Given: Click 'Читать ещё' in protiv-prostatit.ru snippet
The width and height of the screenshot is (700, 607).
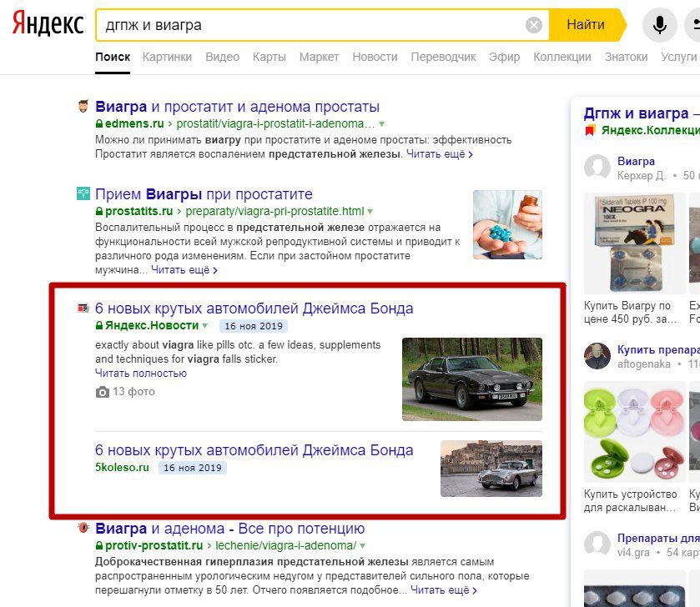Looking at the screenshot, I should pos(443,590).
